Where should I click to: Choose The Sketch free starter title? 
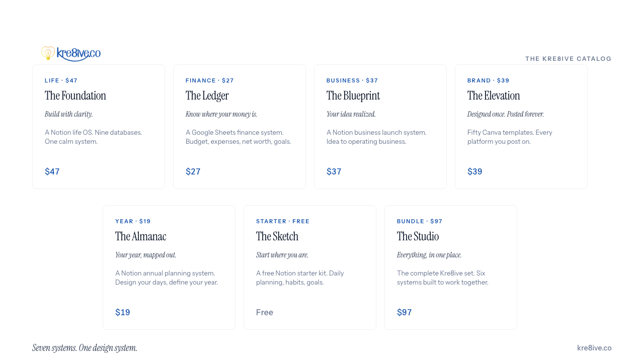tap(277, 236)
